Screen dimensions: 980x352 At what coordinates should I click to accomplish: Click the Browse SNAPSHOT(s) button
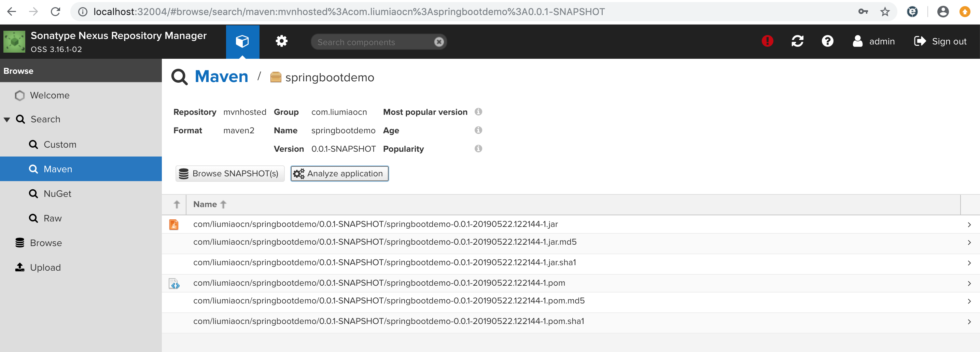(229, 173)
